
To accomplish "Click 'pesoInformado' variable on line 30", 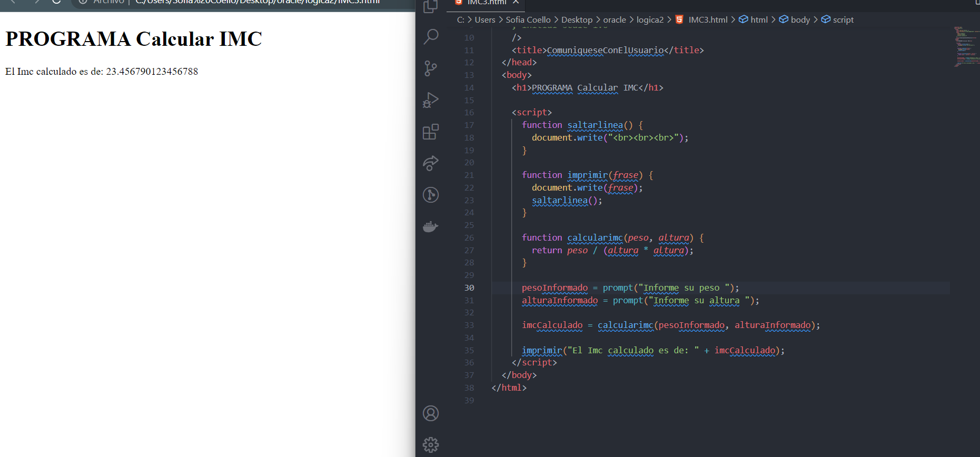I will (555, 287).
